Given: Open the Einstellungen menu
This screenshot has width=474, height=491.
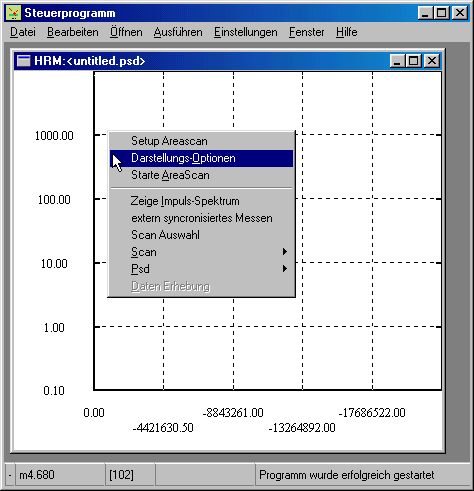Looking at the screenshot, I should click(246, 32).
